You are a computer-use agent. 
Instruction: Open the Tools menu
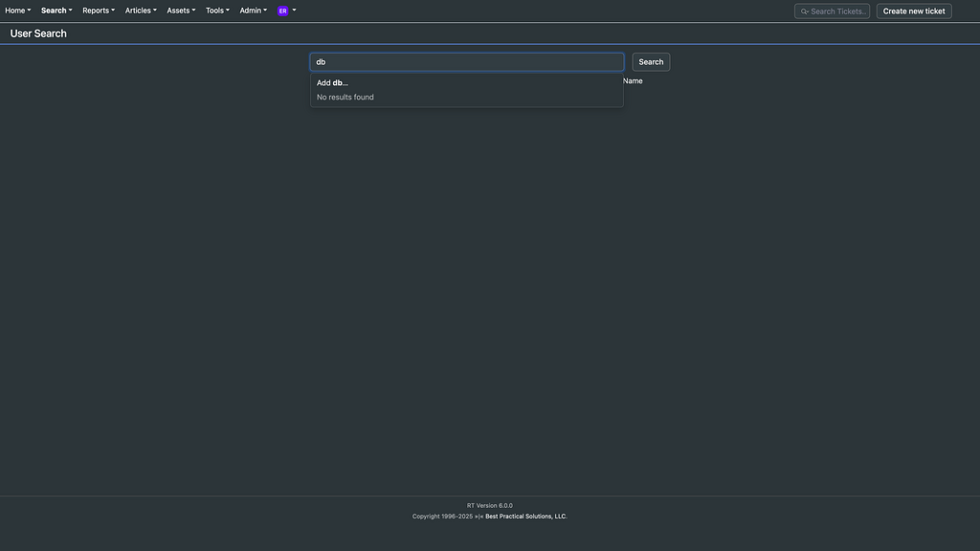click(x=215, y=9)
